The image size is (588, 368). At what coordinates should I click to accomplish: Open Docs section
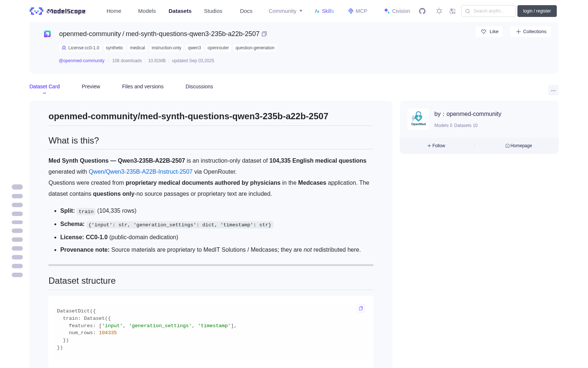pos(246,11)
